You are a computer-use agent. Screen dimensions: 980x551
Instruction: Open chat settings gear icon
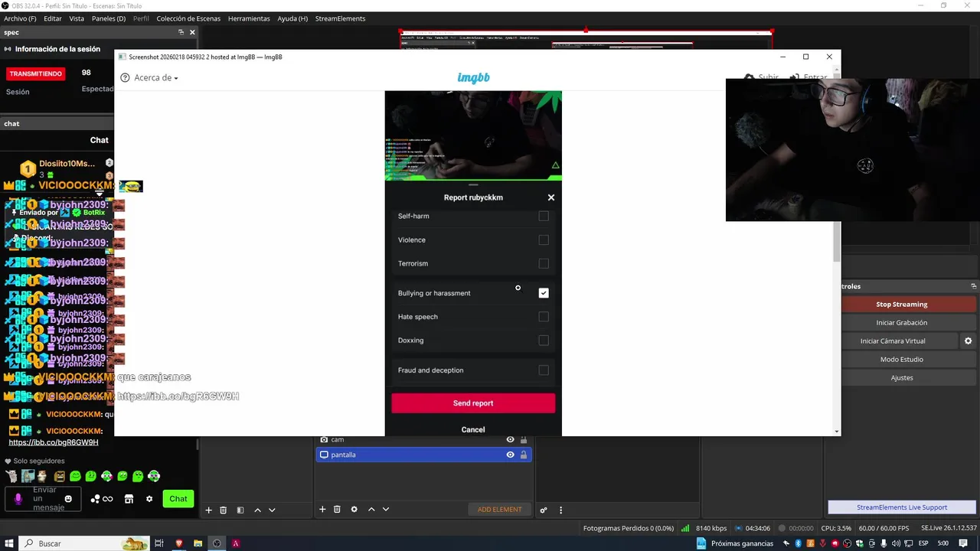(x=149, y=499)
